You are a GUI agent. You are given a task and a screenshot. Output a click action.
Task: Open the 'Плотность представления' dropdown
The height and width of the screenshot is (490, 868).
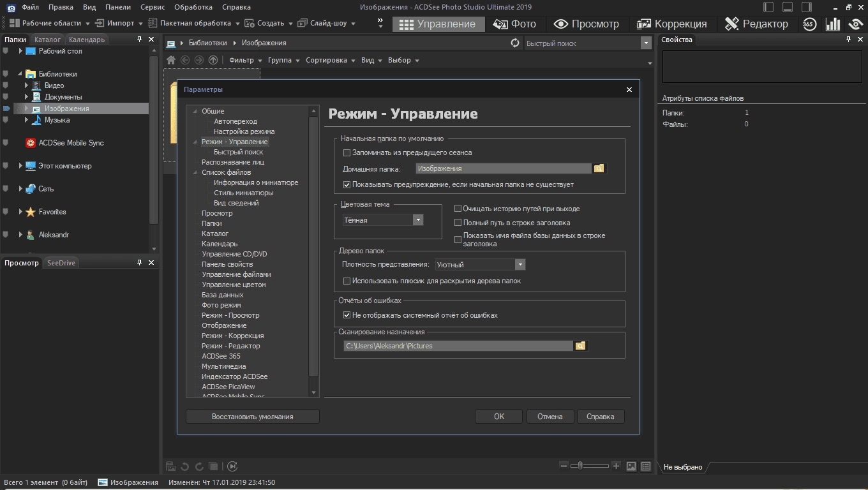click(x=520, y=264)
